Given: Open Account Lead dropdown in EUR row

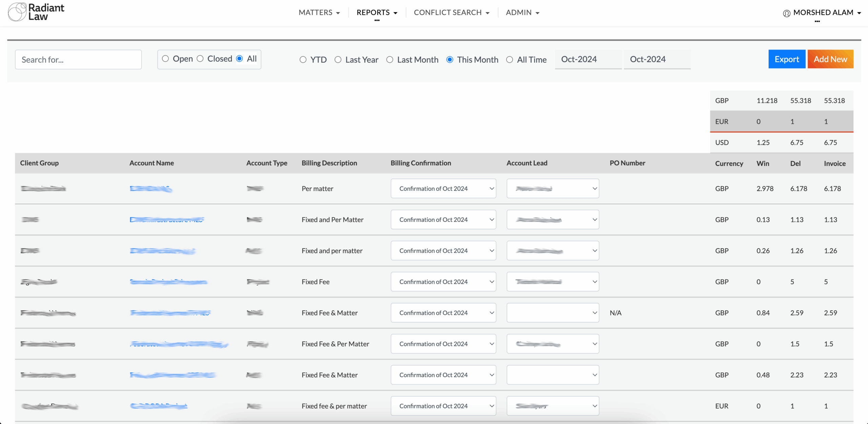Looking at the screenshot, I should 553,406.
